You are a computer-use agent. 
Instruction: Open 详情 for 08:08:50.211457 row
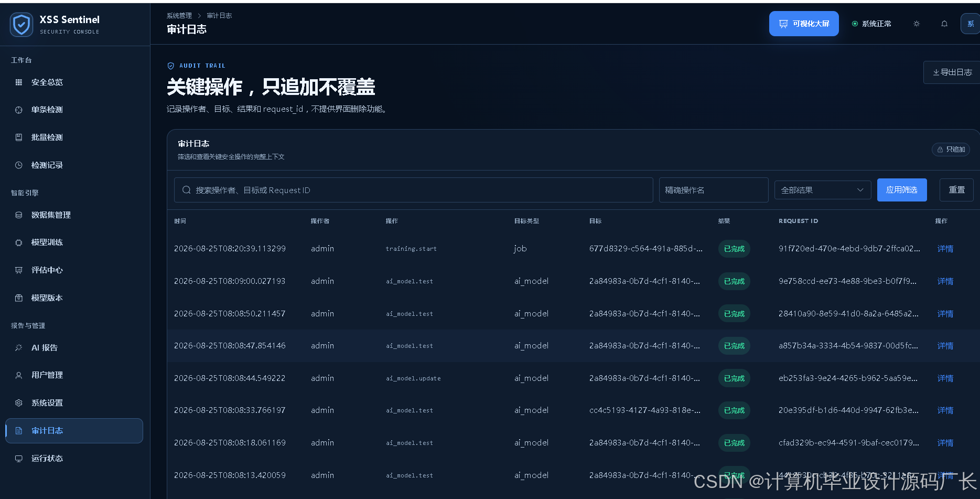[945, 314]
